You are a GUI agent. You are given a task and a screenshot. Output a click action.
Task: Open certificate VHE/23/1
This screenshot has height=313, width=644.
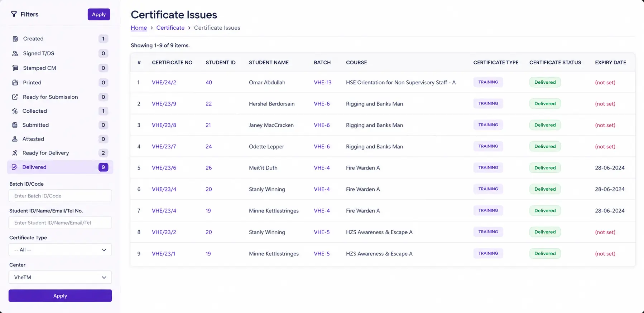[x=164, y=254]
